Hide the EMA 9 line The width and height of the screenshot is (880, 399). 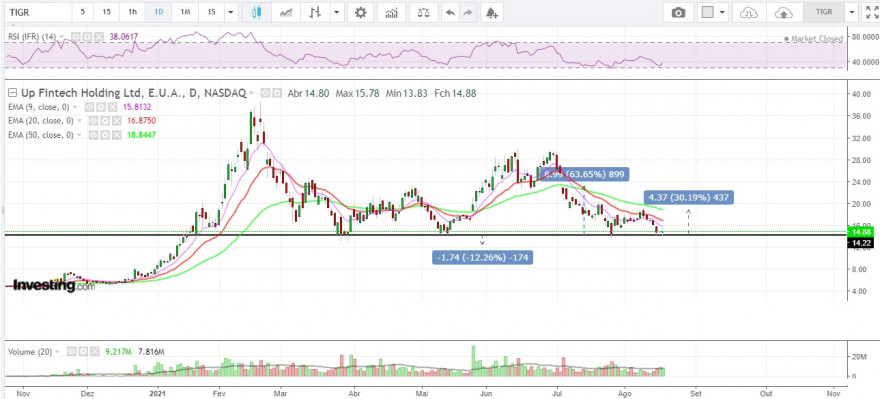(88, 107)
